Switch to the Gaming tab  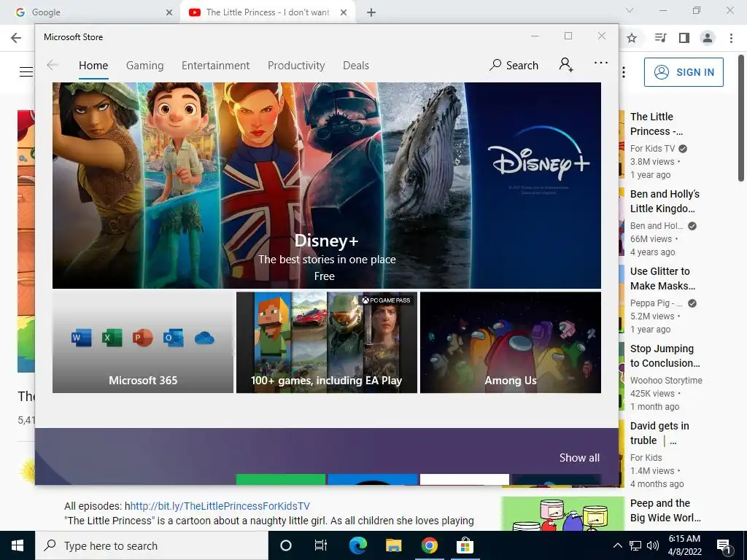(145, 66)
